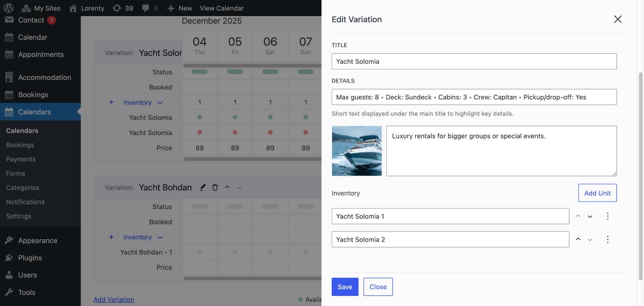Click the WordPress logo icon

pyautogui.click(x=8, y=8)
